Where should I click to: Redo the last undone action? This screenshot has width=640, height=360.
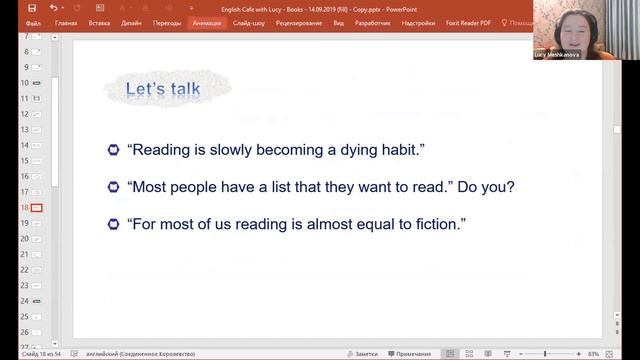77,8
